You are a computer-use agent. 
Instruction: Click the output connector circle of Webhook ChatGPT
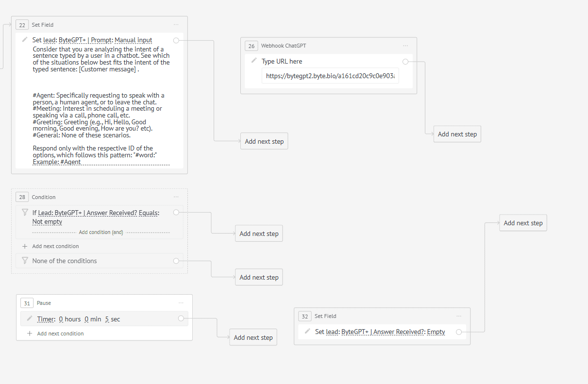[405, 61]
